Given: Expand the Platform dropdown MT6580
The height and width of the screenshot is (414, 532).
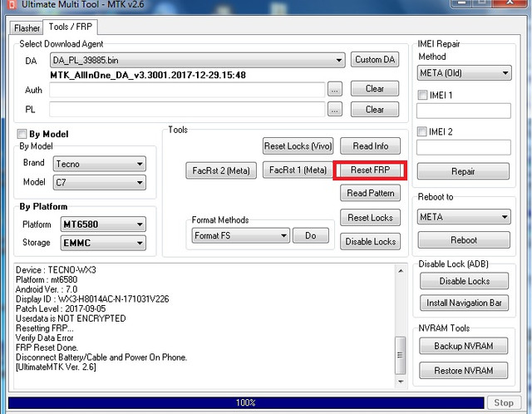Looking at the screenshot, I should point(103,224).
